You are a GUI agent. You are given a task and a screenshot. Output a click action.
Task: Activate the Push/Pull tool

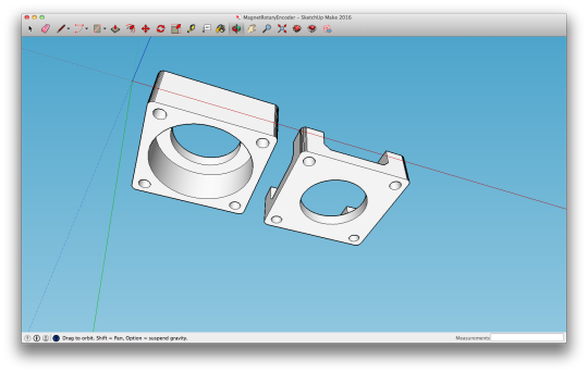click(115, 29)
